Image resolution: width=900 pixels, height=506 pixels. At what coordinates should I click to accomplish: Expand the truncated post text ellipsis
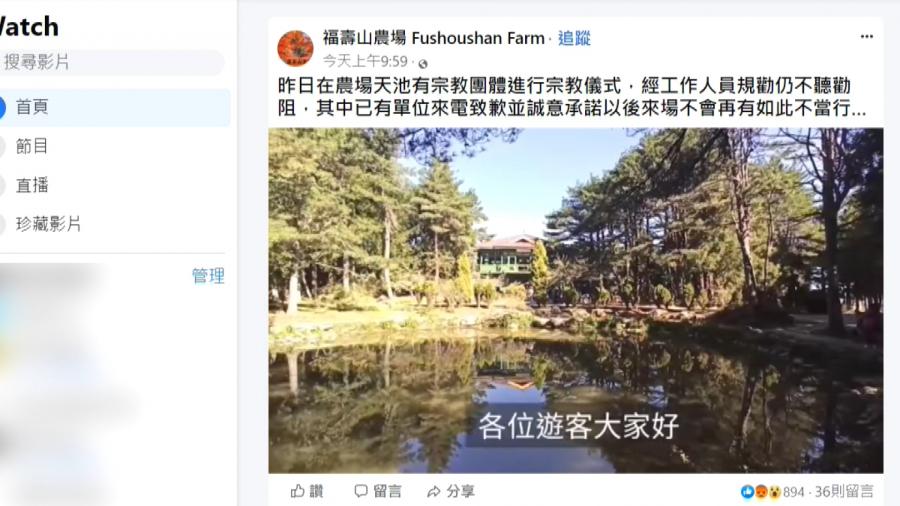click(x=859, y=108)
